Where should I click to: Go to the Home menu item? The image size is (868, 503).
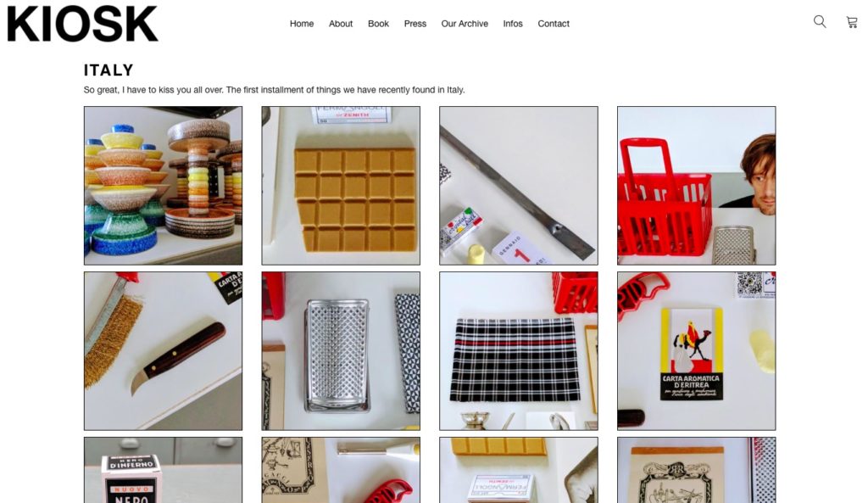click(x=302, y=24)
